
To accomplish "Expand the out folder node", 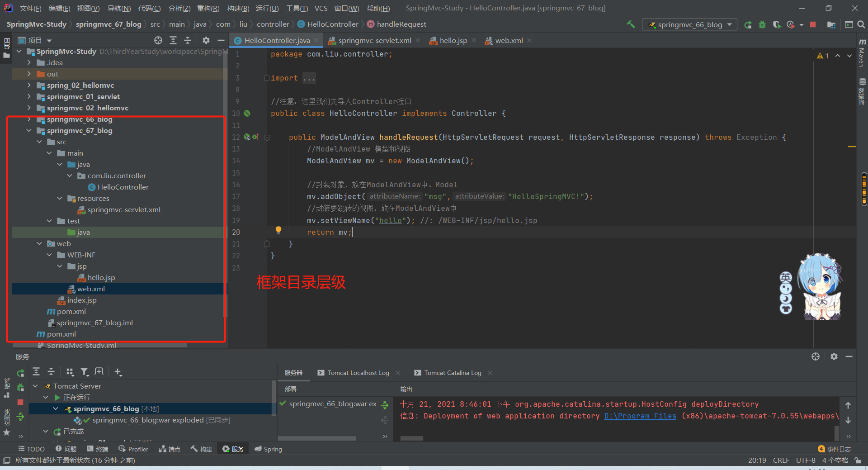I will click(x=29, y=74).
